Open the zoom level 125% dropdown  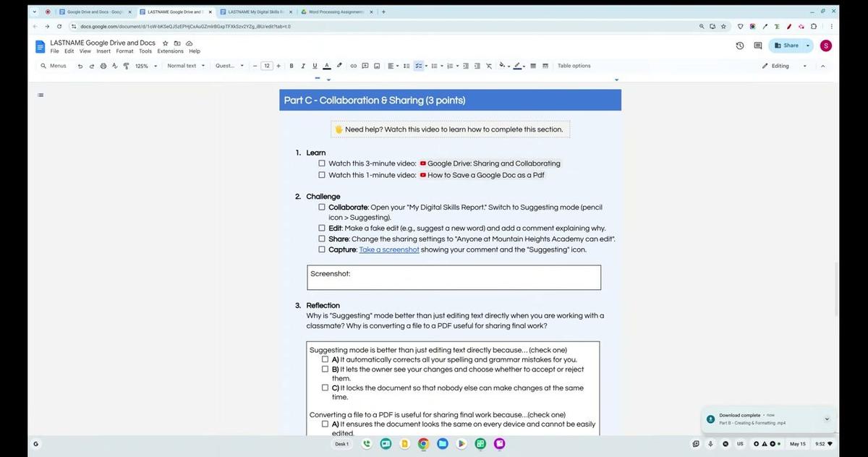click(146, 66)
